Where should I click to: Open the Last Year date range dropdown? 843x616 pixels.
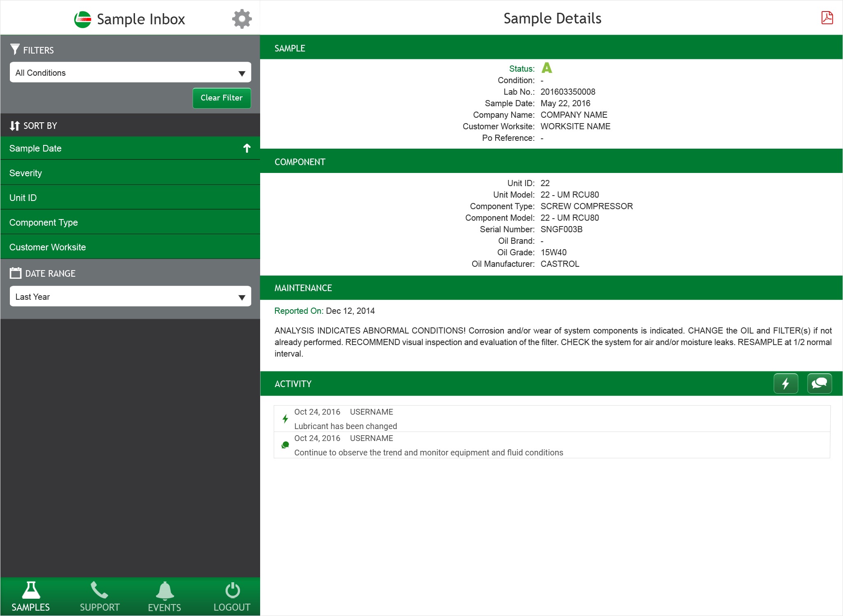click(x=130, y=296)
